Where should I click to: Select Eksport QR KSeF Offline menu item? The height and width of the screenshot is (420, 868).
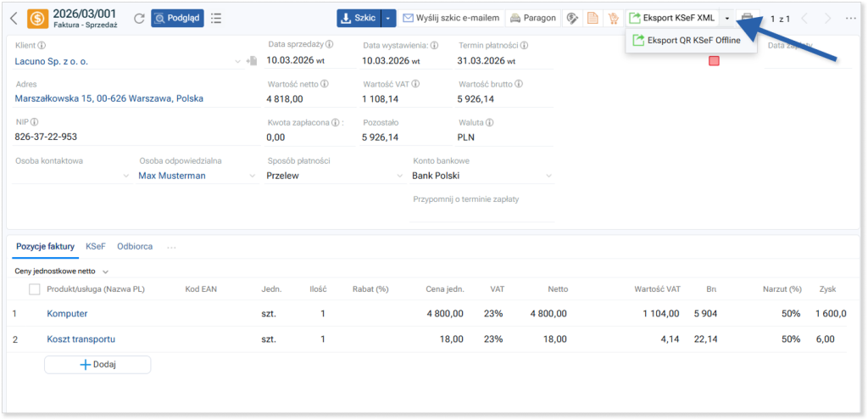(691, 40)
